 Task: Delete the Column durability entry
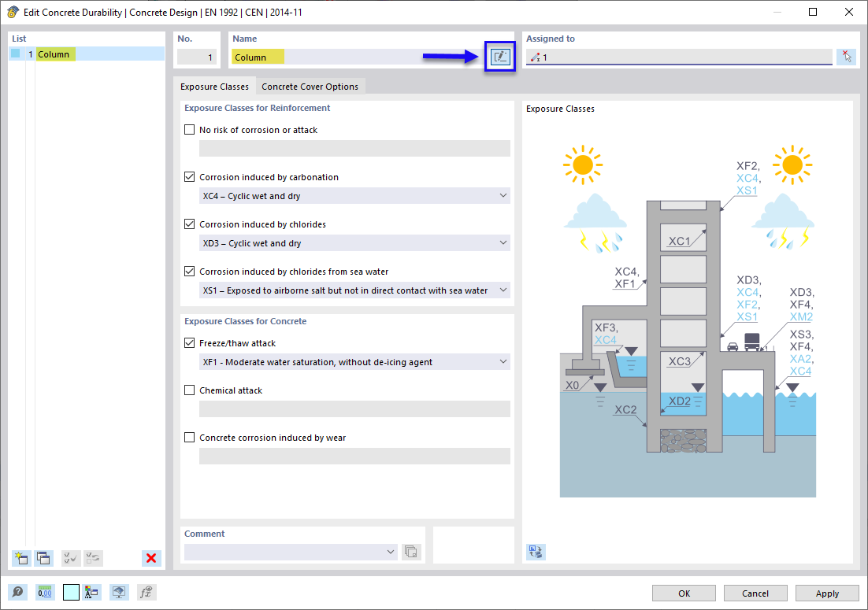tap(151, 558)
